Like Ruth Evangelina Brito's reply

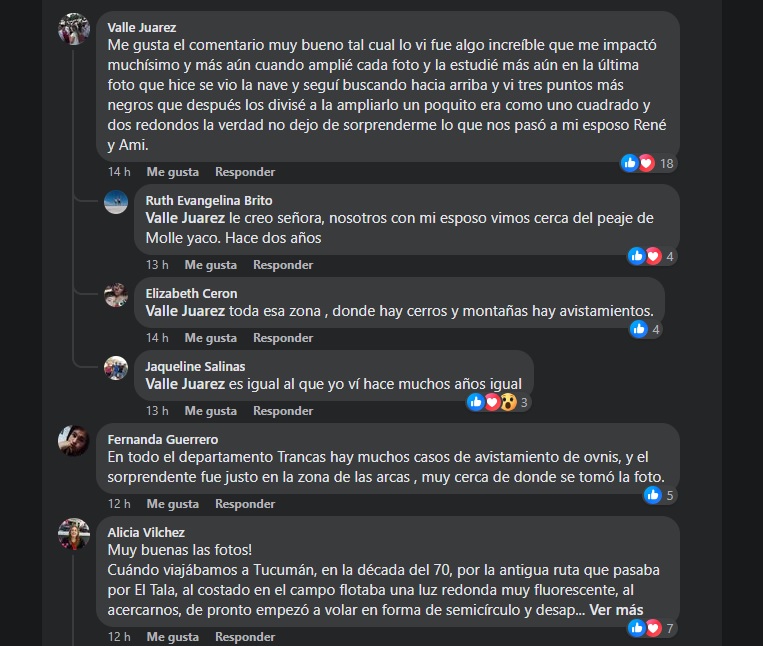point(211,265)
